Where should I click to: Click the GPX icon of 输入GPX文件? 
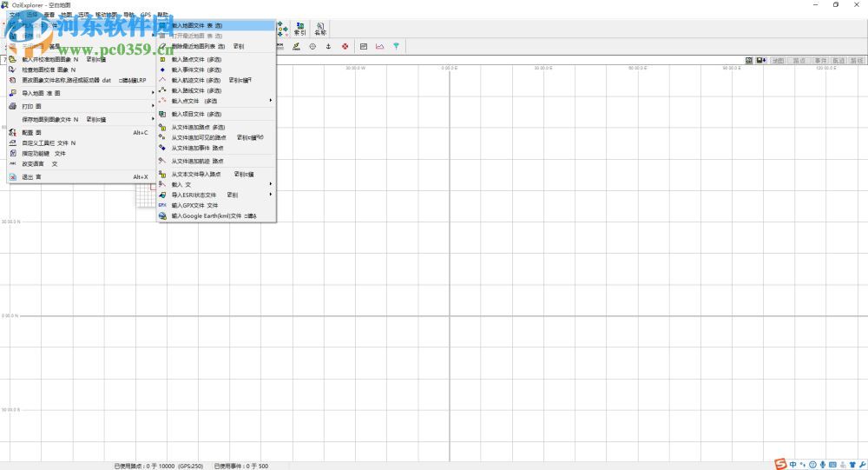pyautogui.click(x=162, y=205)
